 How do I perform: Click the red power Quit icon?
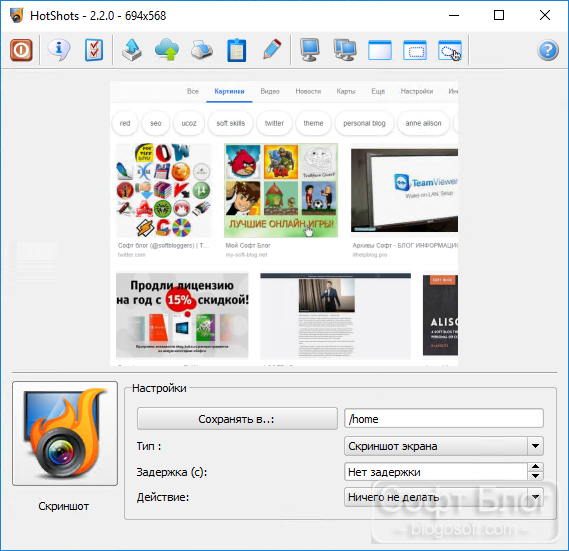pyautogui.click(x=21, y=50)
